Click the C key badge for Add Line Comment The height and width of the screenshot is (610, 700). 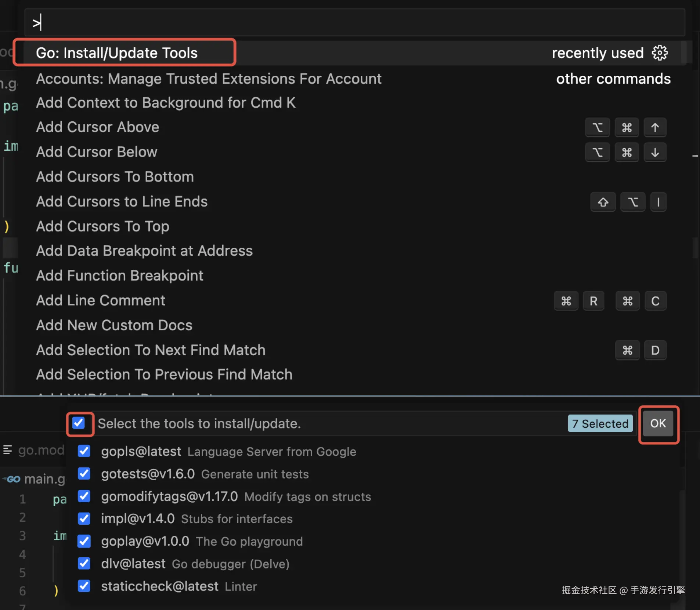[656, 301]
